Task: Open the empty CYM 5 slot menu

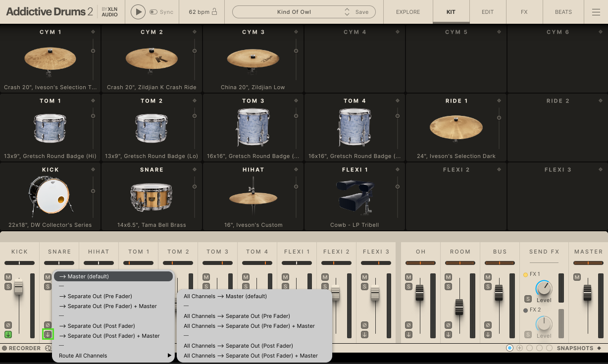Action: (499, 32)
